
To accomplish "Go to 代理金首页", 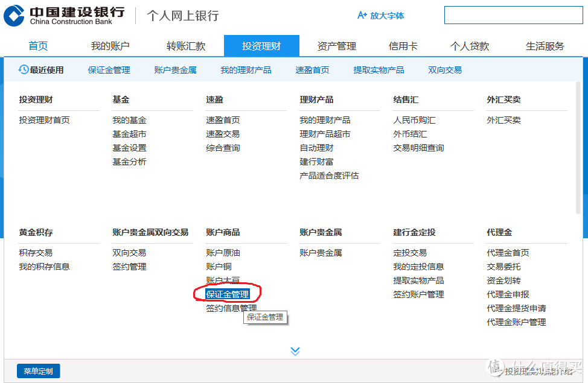I will click(x=507, y=253).
